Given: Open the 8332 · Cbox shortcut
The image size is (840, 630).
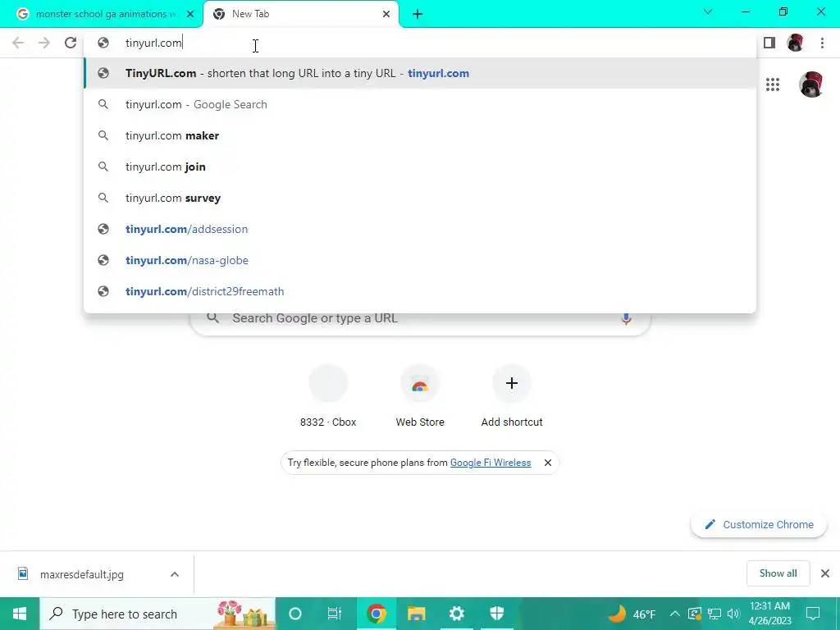Looking at the screenshot, I should click(328, 396).
